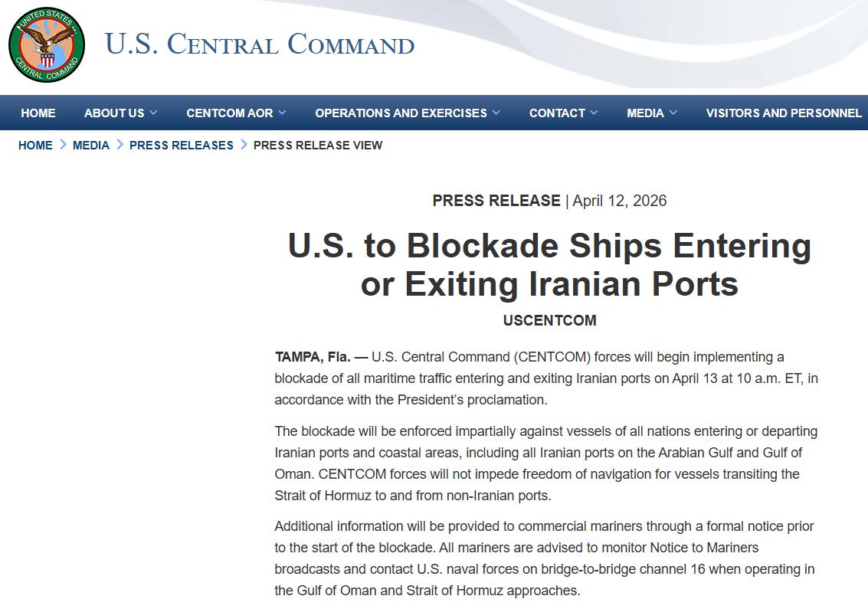
Task: Click the April 12, 2026 release date
Action: tap(619, 201)
